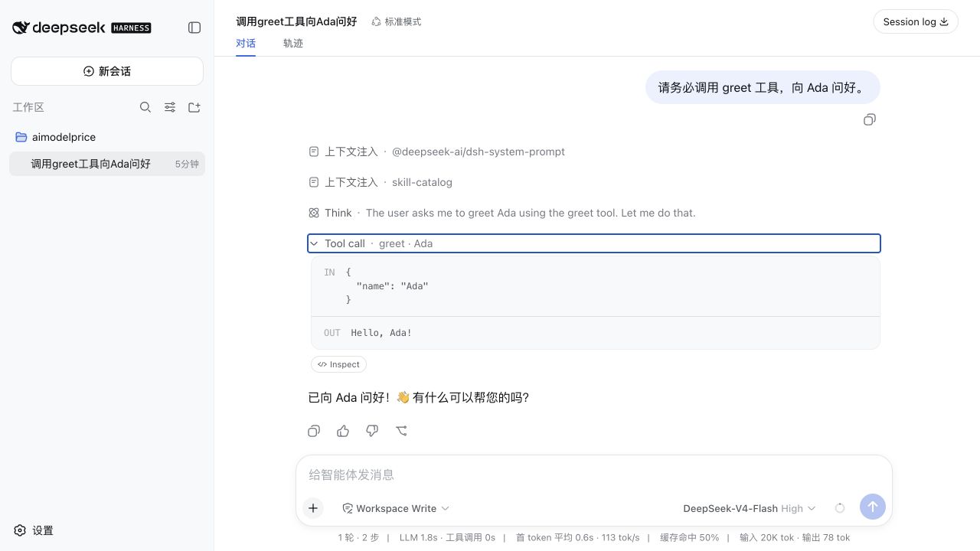Click the 1 轮 · 2 步 status entry

point(358,537)
